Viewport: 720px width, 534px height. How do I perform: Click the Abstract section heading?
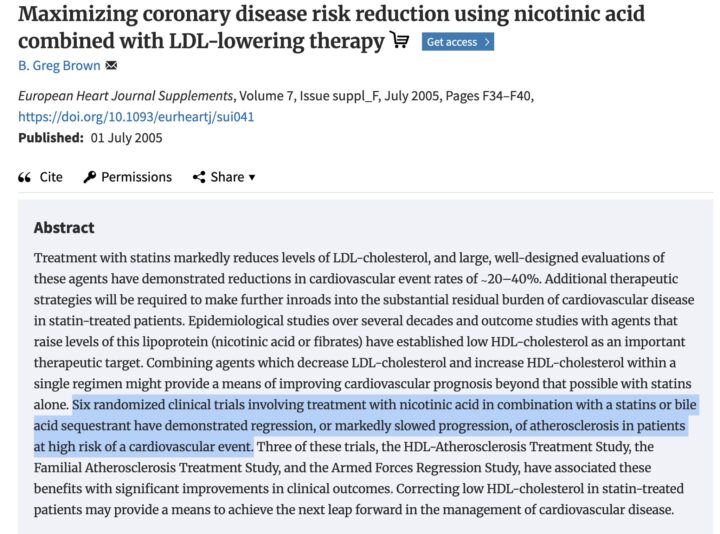64,227
